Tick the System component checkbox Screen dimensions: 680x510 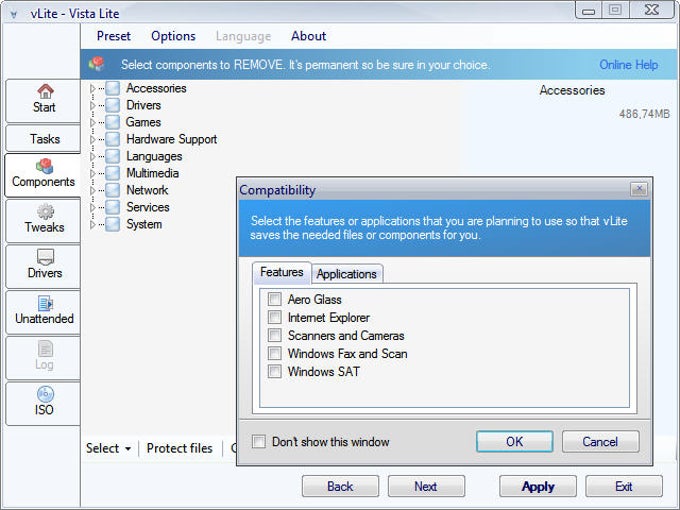tap(112, 224)
